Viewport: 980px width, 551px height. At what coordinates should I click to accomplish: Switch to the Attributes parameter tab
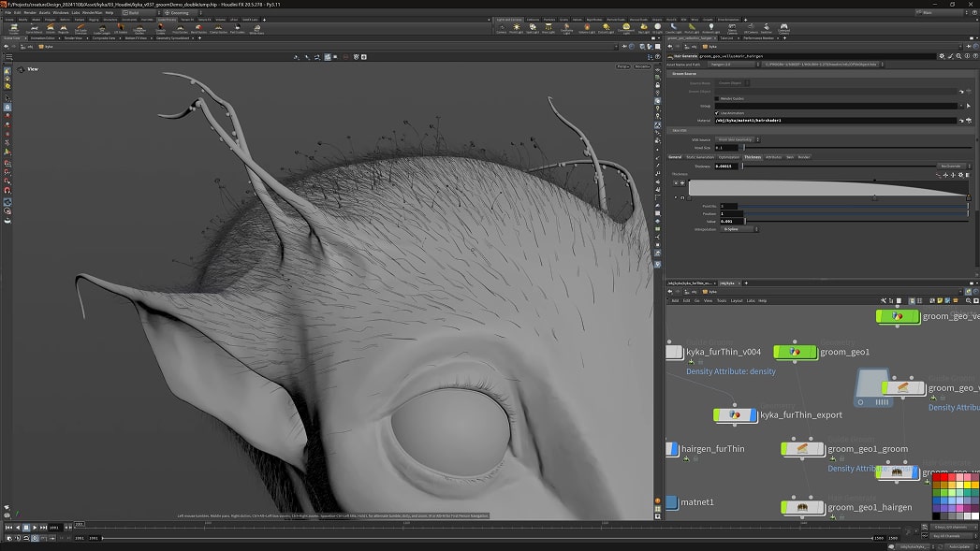coord(773,157)
